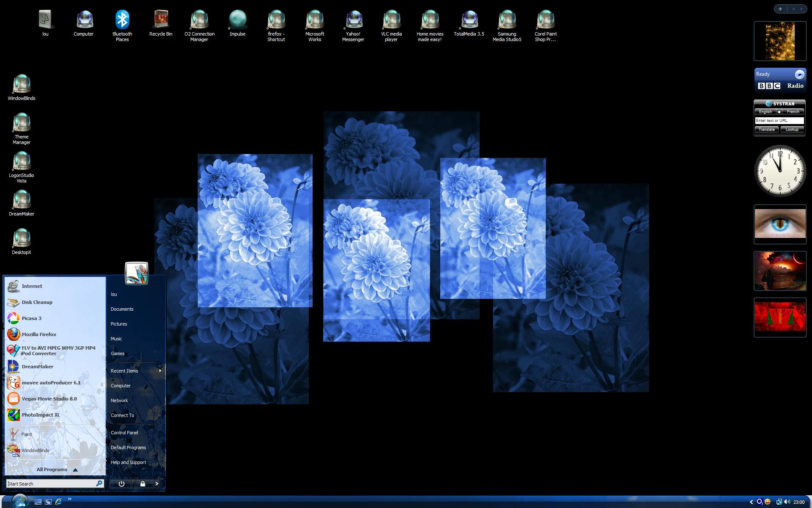The image size is (812, 508).
Task: Launch VLC media player shortcut
Action: click(391, 25)
